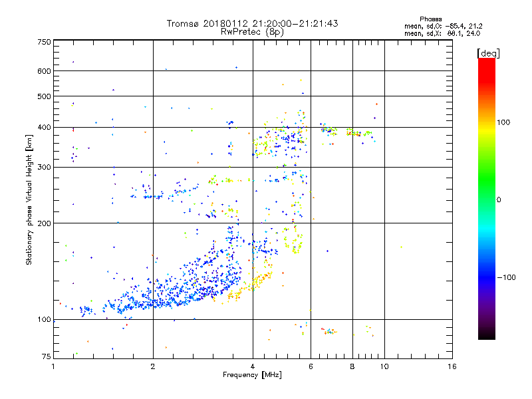Click the y-axis label '500'
The image size is (532, 399).
[44, 96]
